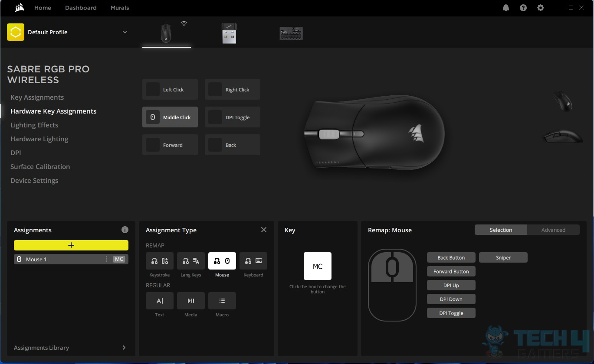Image resolution: width=594 pixels, height=364 pixels.
Task: Choose Mouse remap type icon
Action: coord(222,261)
